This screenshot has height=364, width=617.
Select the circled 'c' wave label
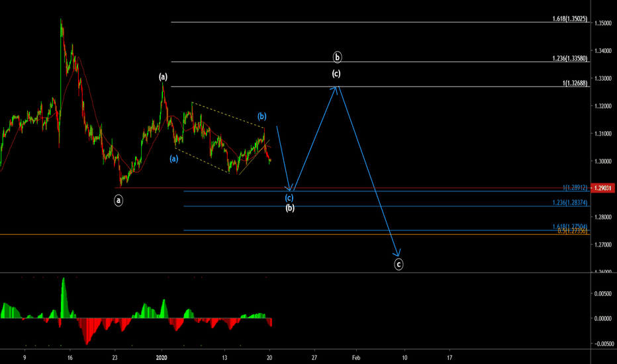(x=399, y=264)
